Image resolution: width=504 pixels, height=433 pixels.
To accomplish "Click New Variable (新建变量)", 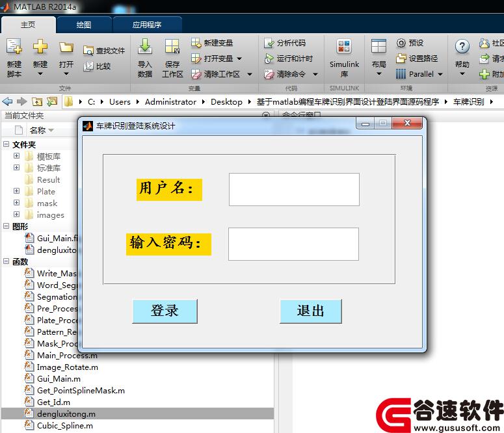I will coord(212,43).
